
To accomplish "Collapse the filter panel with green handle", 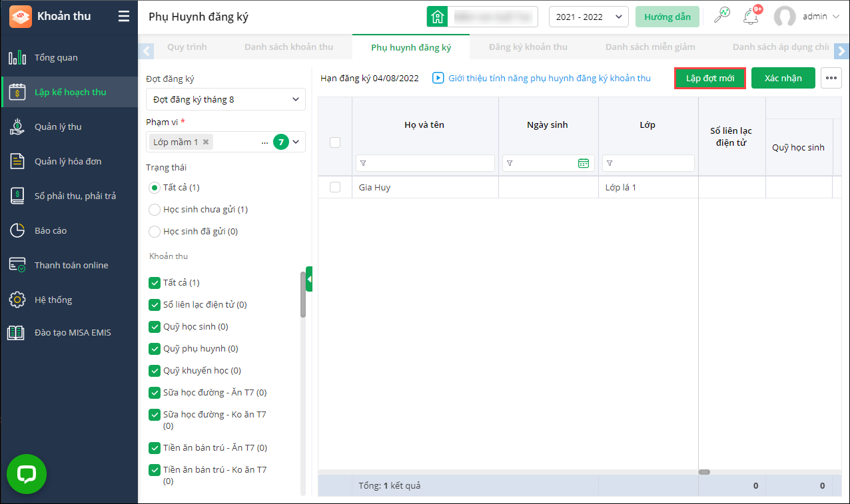I will click(309, 279).
